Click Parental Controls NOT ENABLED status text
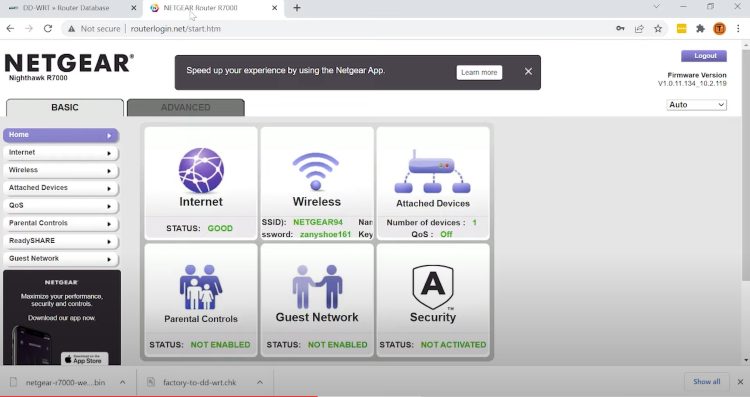 [x=220, y=344]
